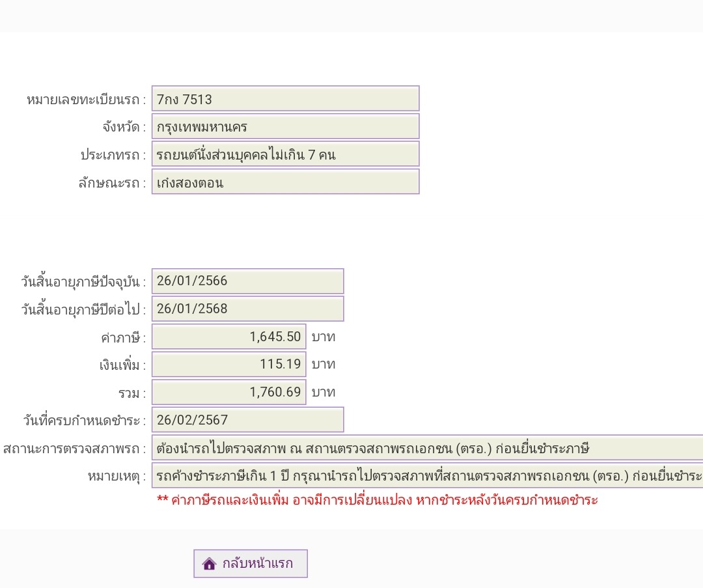Click the label ค่าภาษี
The width and height of the screenshot is (703, 588).
123,338
